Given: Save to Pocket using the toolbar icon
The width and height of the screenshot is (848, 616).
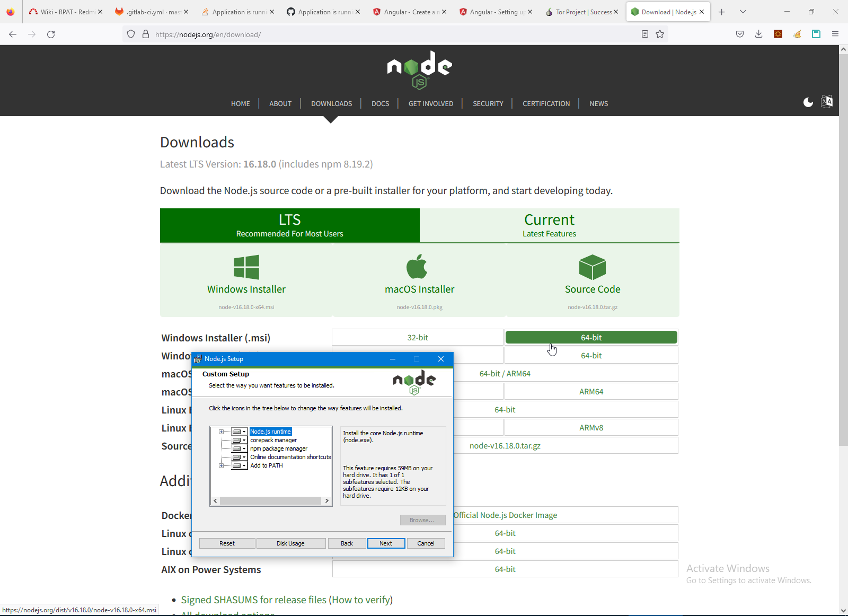Looking at the screenshot, I should point(740,34).
